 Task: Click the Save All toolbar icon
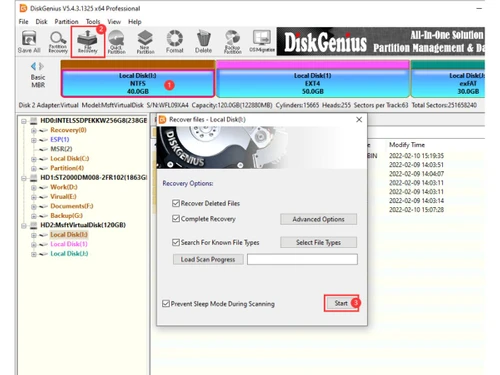(x=29, y=42)
